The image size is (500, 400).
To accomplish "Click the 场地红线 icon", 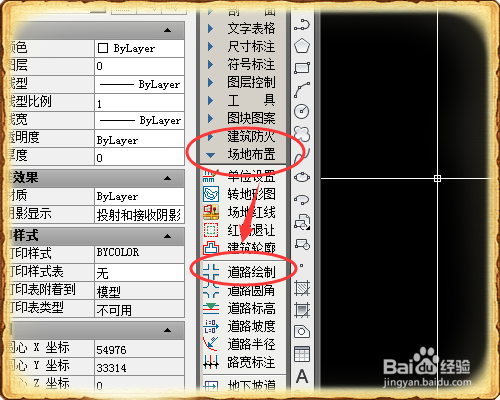I will point(211,212).
